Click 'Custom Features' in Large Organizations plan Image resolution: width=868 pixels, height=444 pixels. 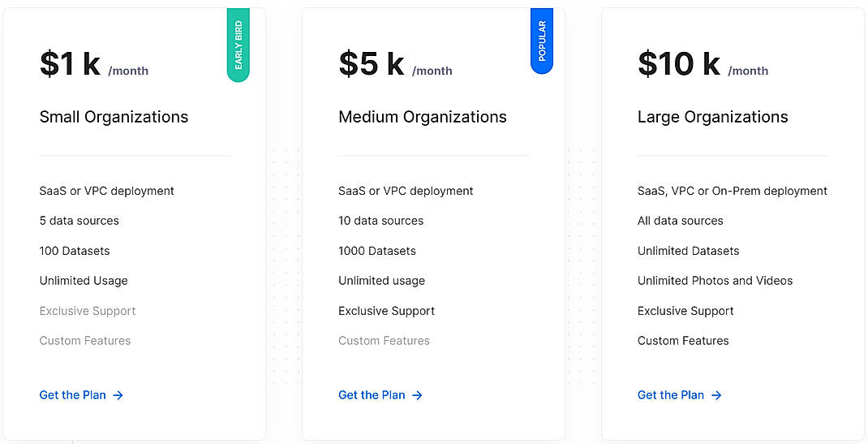[683, 340]
